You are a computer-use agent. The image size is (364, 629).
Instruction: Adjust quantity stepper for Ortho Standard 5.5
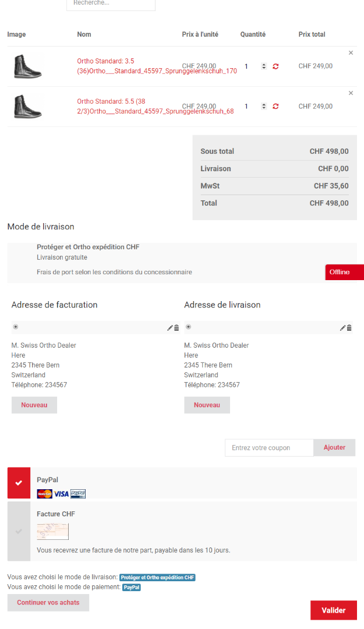tap(264, 107)
